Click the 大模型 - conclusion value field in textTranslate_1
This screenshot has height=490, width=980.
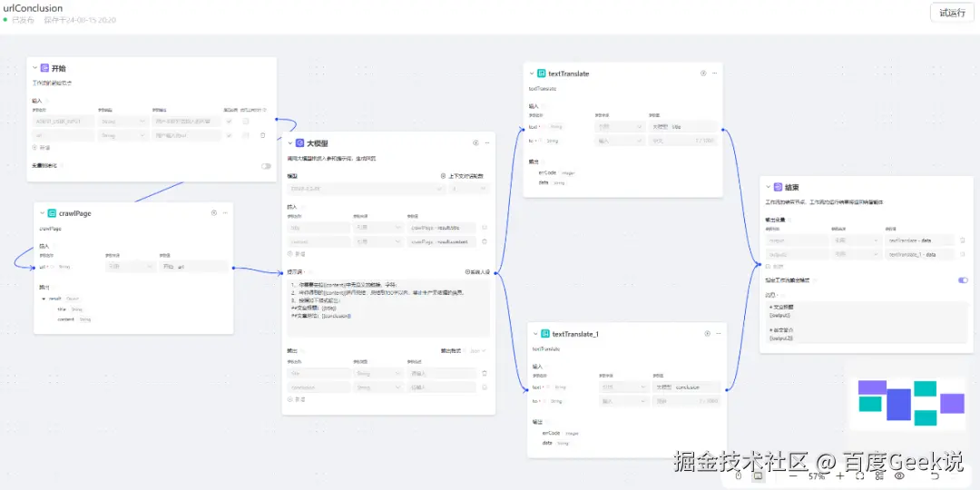686,387
